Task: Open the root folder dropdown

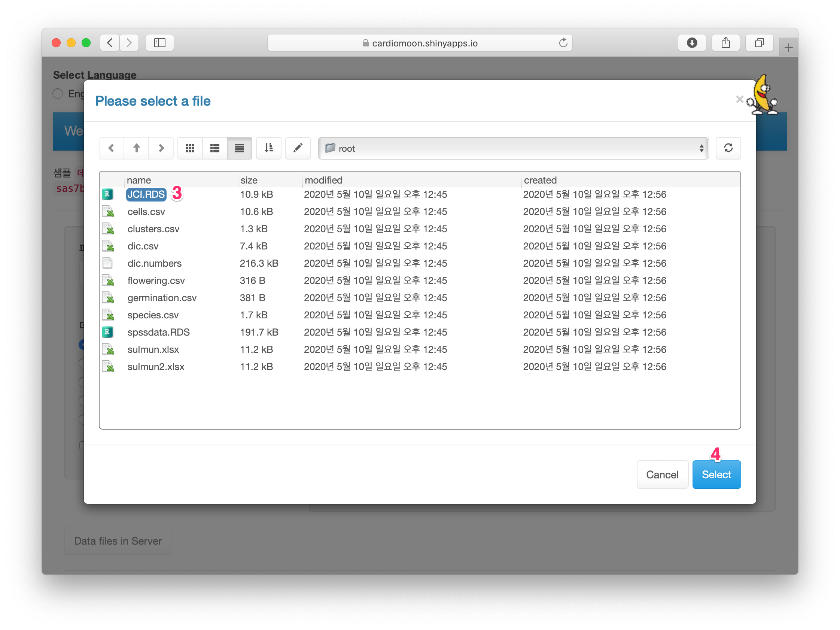Action: pyautogui.click(x=513, y=149)
